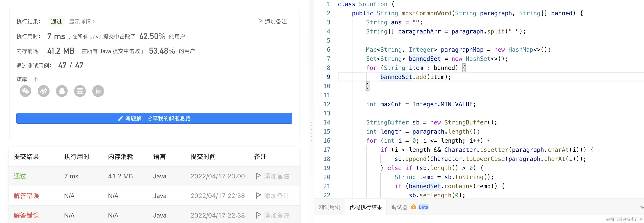Place cursor in bannedSet.add(item); code line

click(x=415, y=77)
